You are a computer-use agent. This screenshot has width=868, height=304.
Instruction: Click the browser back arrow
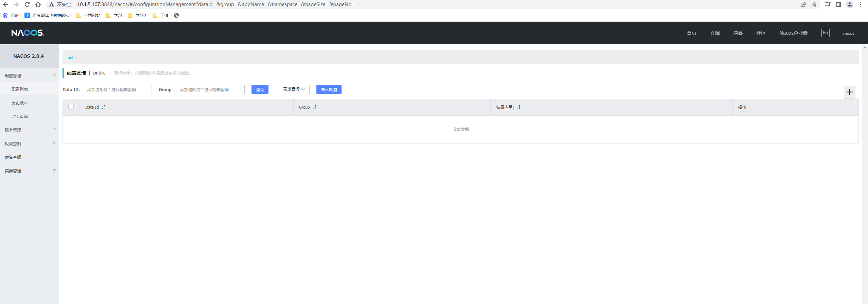pos(5,4)
